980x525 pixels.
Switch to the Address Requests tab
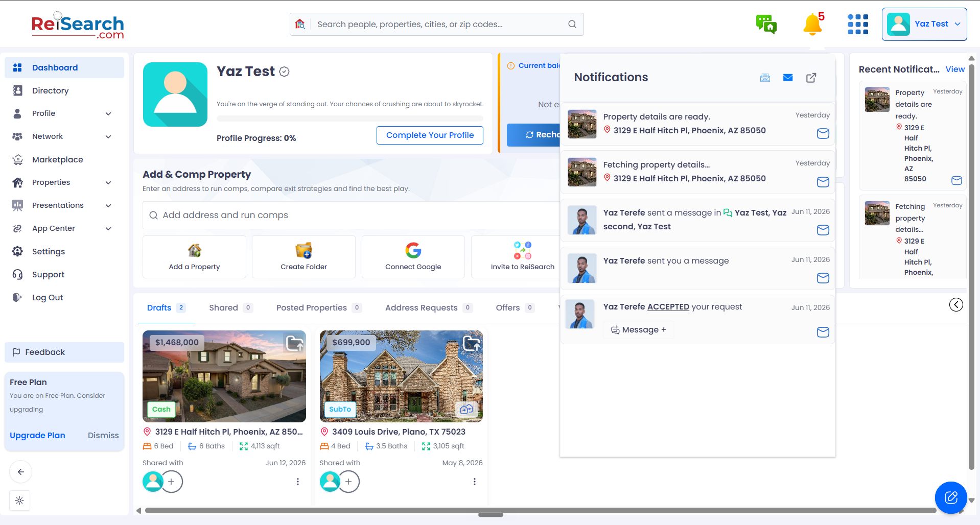[428, 307]
